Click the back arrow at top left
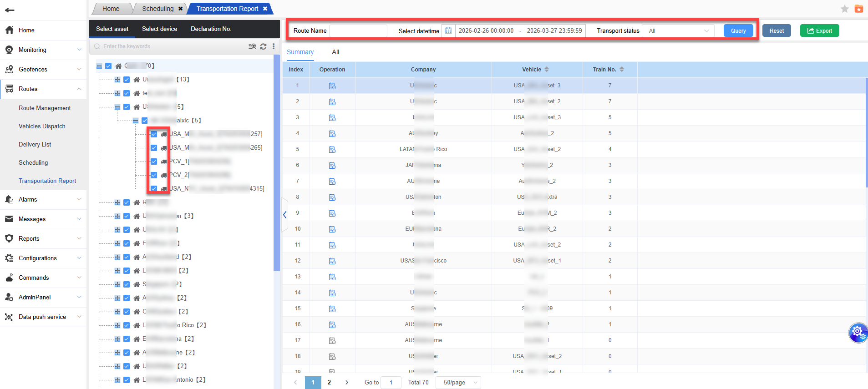The height and width of the screenshot is (389, 868). 10,10
